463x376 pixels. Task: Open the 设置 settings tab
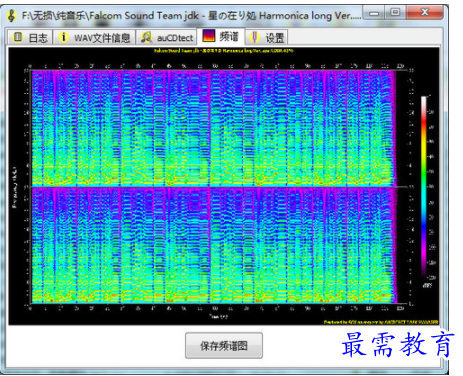point(274,38)
